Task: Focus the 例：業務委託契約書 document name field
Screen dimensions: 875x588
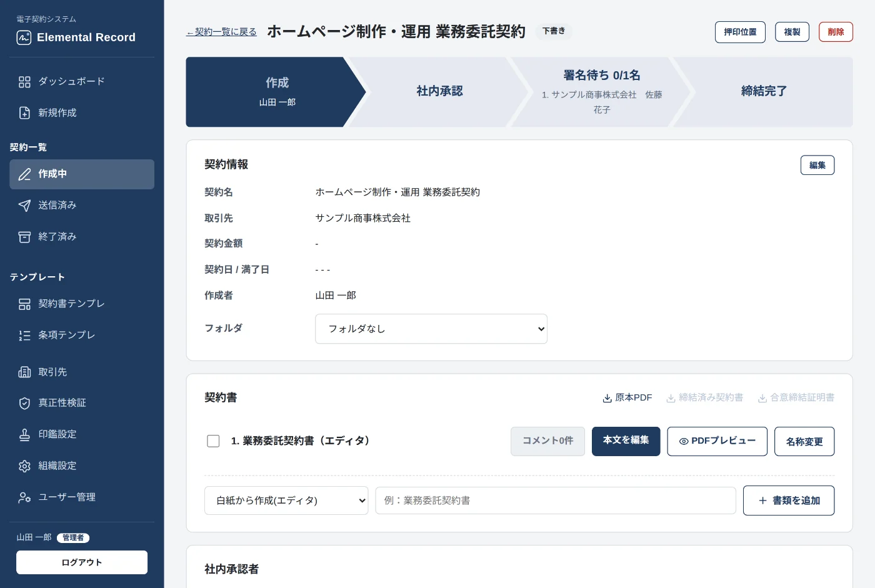Action: coord(556,501)
